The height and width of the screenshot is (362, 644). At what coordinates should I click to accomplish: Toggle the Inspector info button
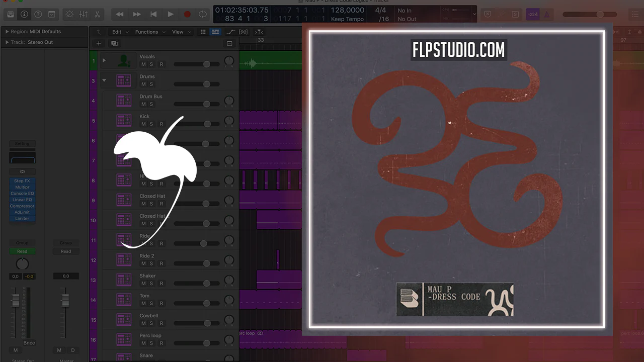point(24,14)
